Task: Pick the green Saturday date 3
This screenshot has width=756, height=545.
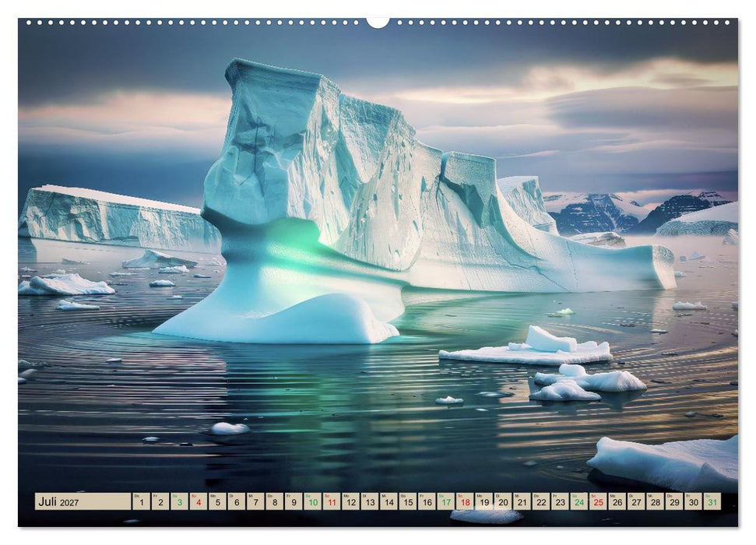Action: point(180,501)
